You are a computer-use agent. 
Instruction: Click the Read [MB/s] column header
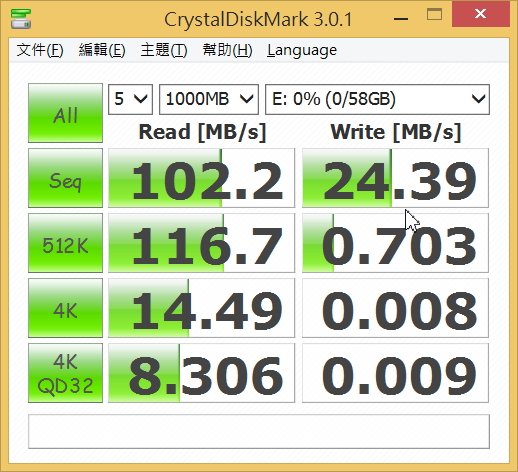click(202, 132)
